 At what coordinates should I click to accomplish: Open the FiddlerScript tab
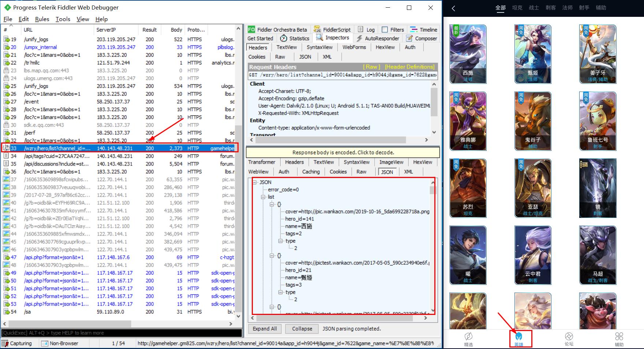332,30
